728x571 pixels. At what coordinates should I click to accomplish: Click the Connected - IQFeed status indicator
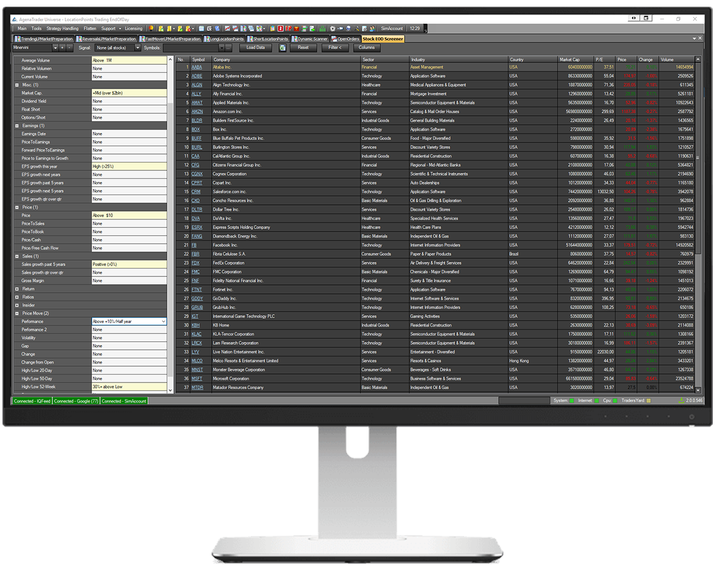coord(32,401)
